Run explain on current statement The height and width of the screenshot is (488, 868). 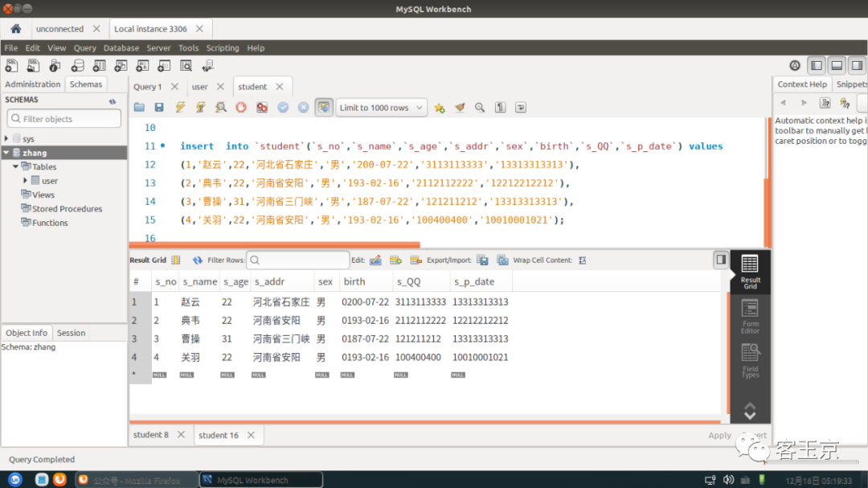tap(221, 108)
